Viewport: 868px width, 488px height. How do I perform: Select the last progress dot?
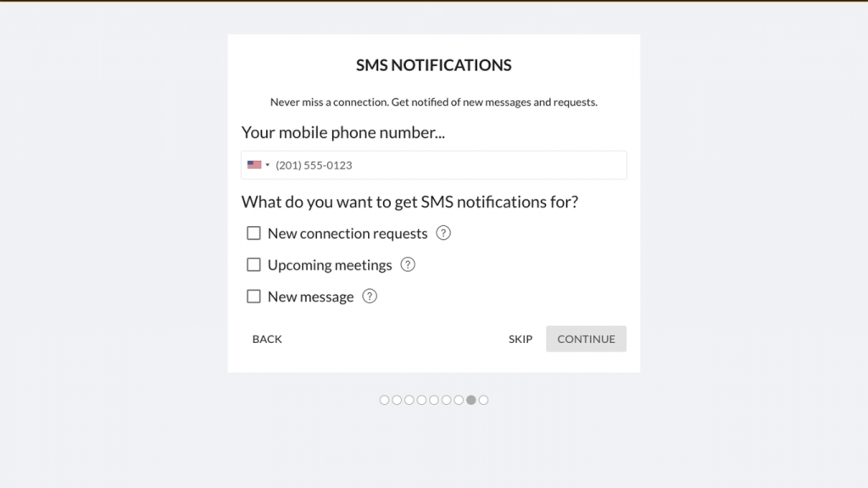pyautogui.click(x=483, y=400)
